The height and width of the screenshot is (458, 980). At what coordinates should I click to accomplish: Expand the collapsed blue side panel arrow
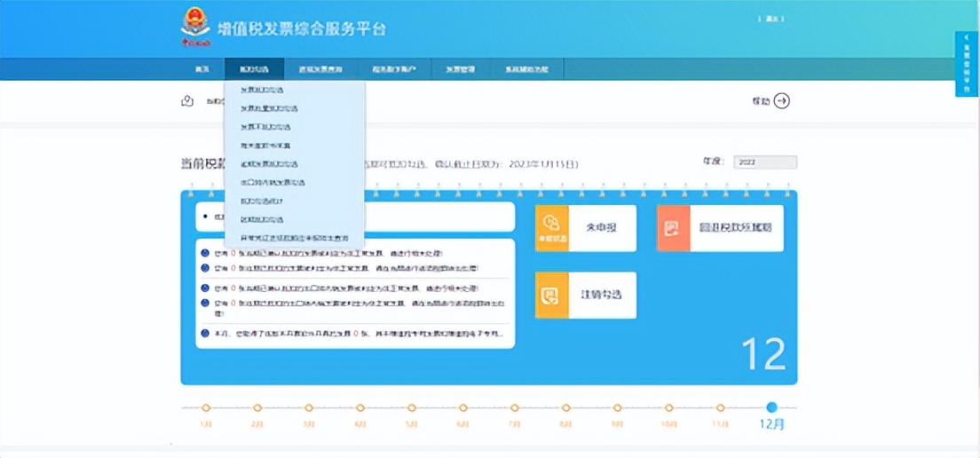(x=967, y=38)
